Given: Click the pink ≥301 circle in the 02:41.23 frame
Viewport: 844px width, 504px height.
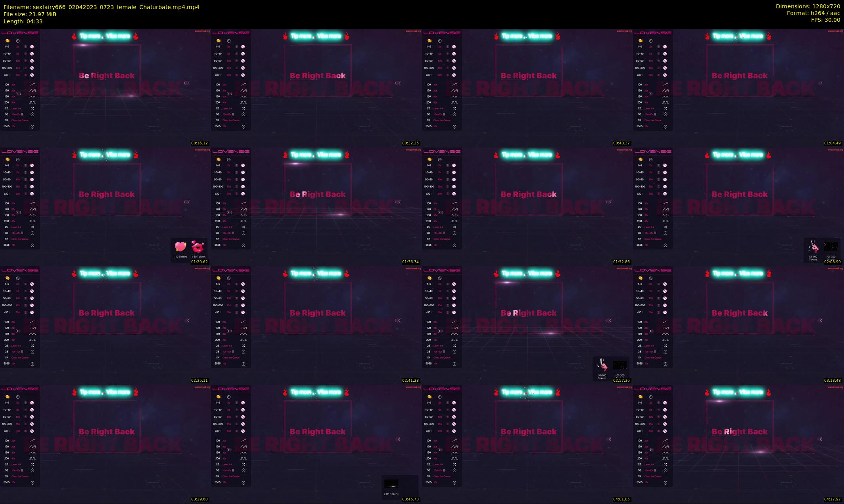Looking at the screenshot, I should (243, 313).
